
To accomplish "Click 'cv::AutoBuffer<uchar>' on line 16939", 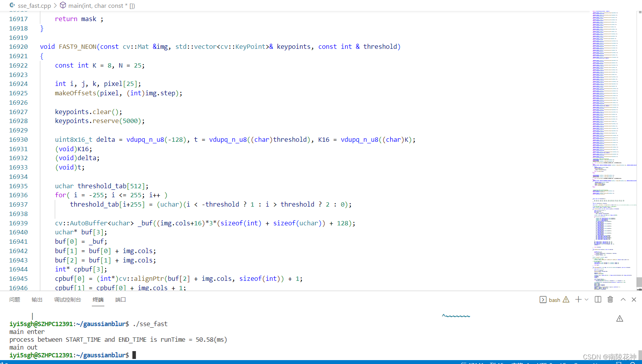I will pos(94,223).
